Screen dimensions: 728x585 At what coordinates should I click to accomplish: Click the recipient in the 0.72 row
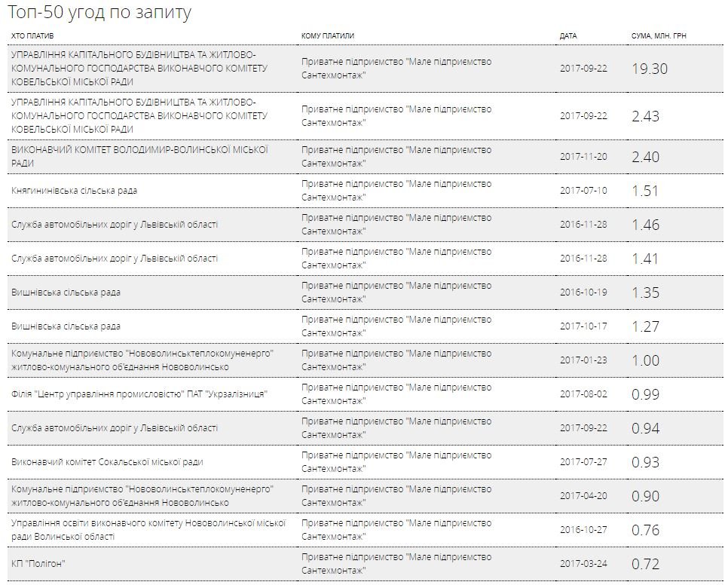point(396,564)
